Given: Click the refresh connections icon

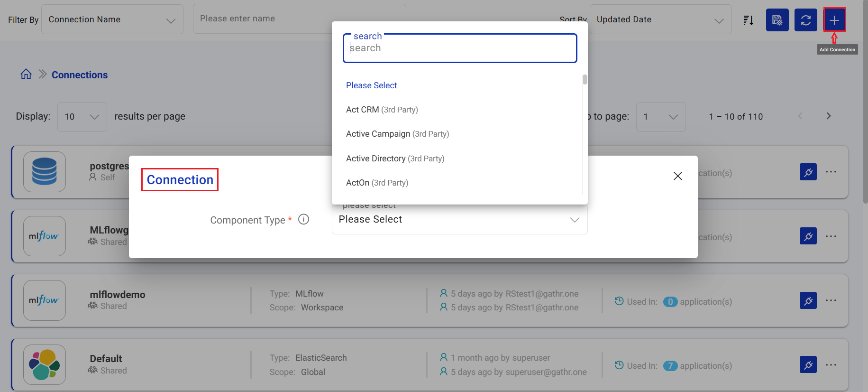Looking at the screenshot, I should [x=805, y=20].
